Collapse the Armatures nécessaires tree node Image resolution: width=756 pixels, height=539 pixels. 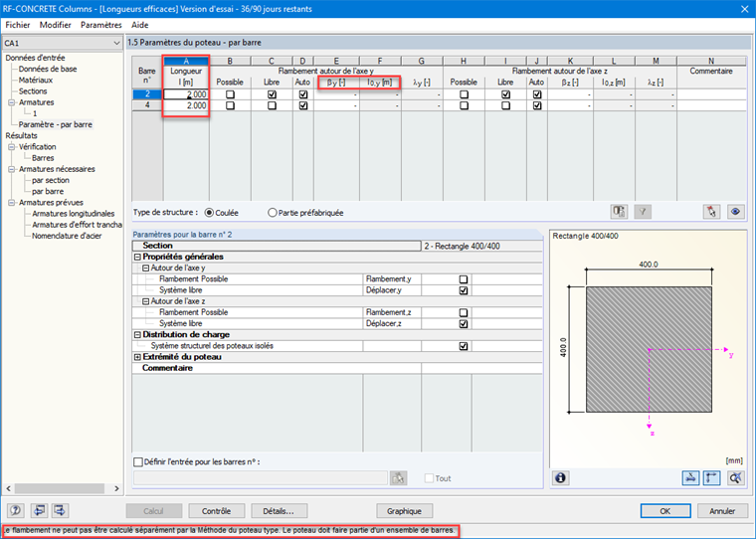12,169
